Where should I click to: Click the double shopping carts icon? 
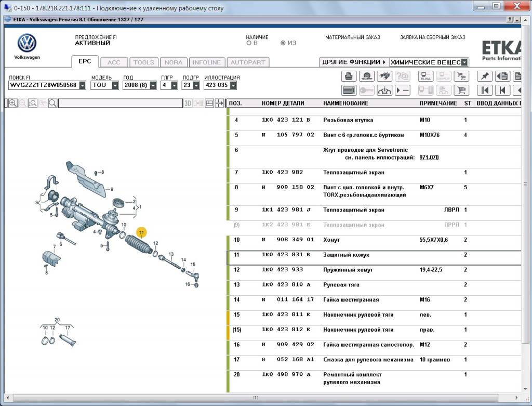[461, 76]
